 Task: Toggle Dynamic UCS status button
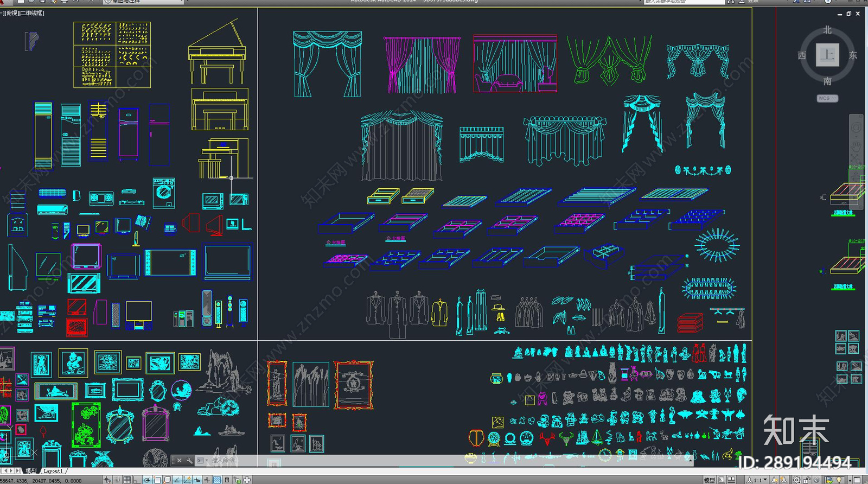[x=187, y=480]
